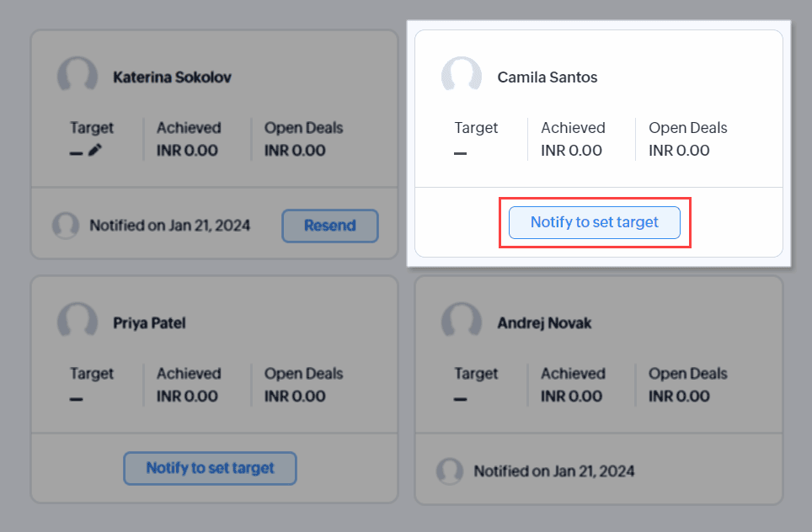The width and height of the screenshot is (812, 532).
Task: Click Camila Santos's profile avatar
Action: click(462, 77)
